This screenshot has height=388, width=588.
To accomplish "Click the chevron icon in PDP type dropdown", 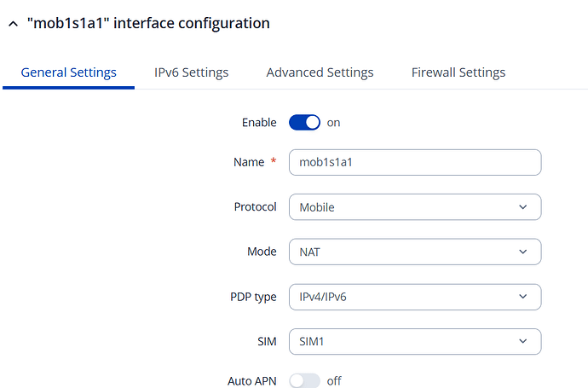I will click(522, 297).
